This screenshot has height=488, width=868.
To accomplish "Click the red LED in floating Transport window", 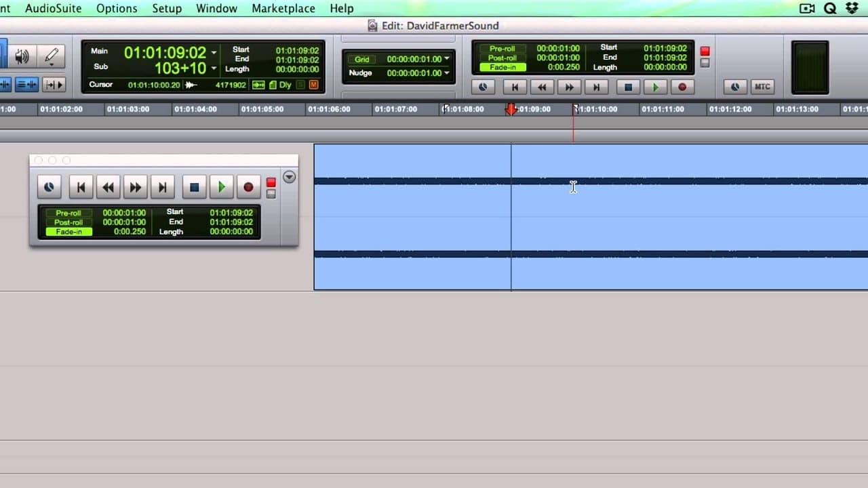I will 271,183.
